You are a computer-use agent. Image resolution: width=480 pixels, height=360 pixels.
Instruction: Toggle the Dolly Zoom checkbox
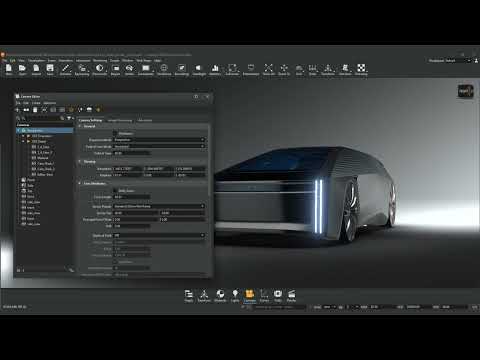coord(115,191)
